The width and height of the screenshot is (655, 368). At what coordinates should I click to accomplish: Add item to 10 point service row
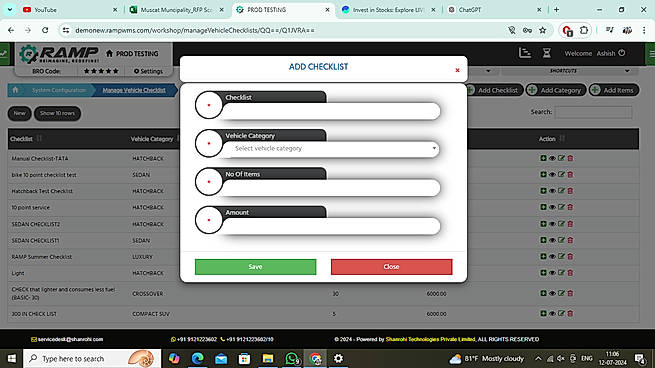[x=543, y=207]
